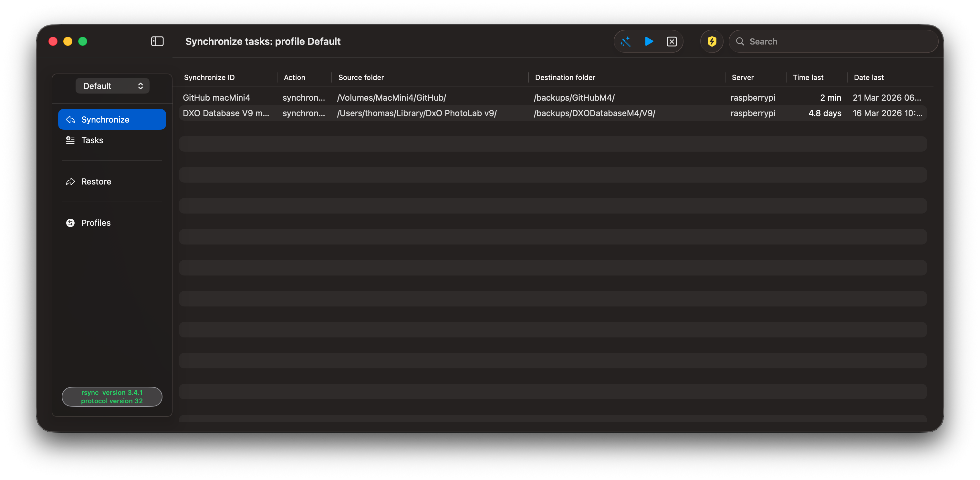
Task: Open the Tasks sidebar item
Action: tap(92, 140)
